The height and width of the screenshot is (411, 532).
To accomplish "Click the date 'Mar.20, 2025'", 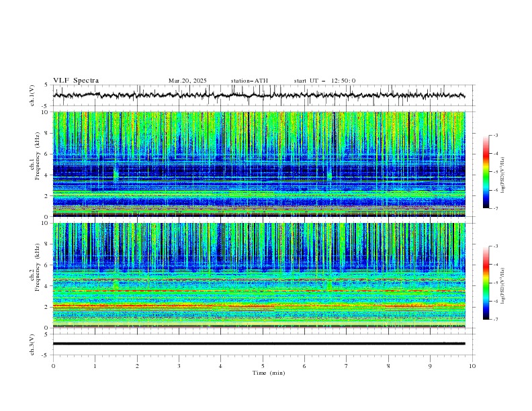I will pos(187,81).
